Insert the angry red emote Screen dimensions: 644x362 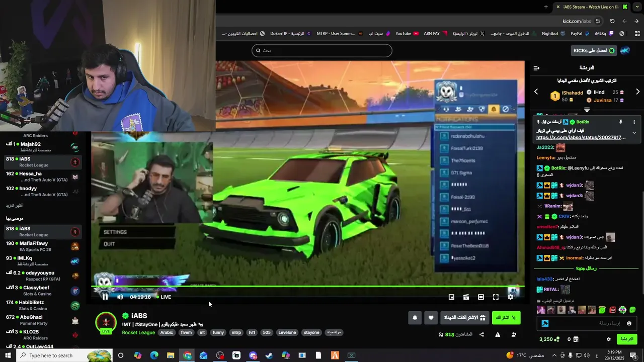(612, 310)
